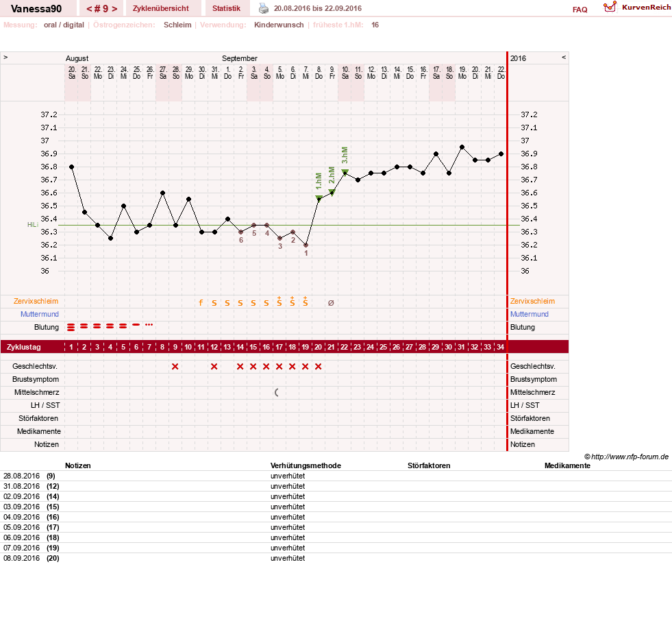This screenshot has height=643, width=672.
Task: Click the left chart scroll arrow near August
Action: (5, 57)
